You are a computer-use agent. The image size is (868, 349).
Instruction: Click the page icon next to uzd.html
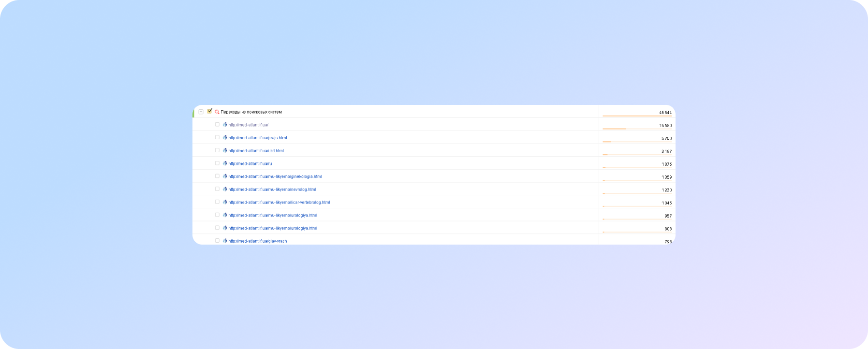pos(225,150)
